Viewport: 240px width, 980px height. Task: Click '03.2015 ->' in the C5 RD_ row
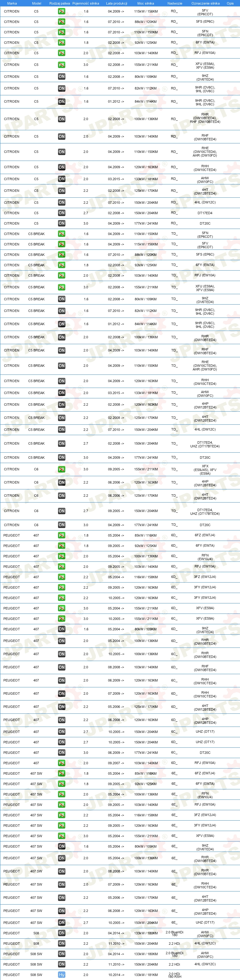point(116,179)
